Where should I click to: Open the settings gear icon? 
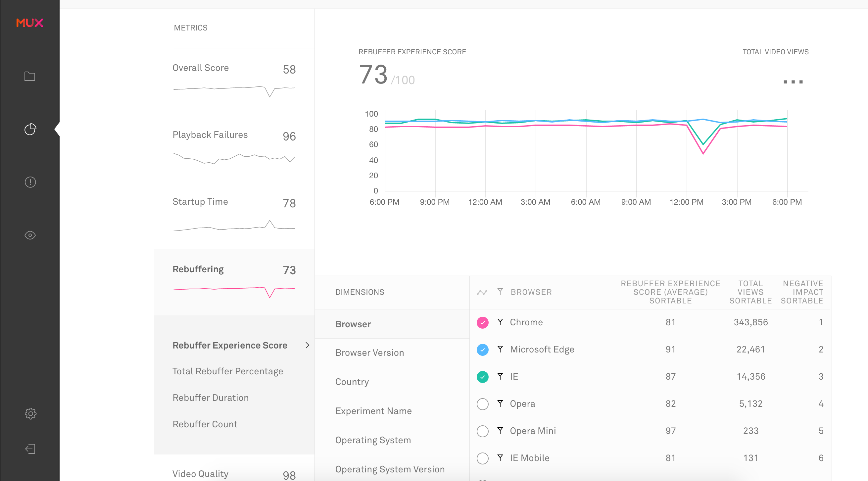point(30,413)
